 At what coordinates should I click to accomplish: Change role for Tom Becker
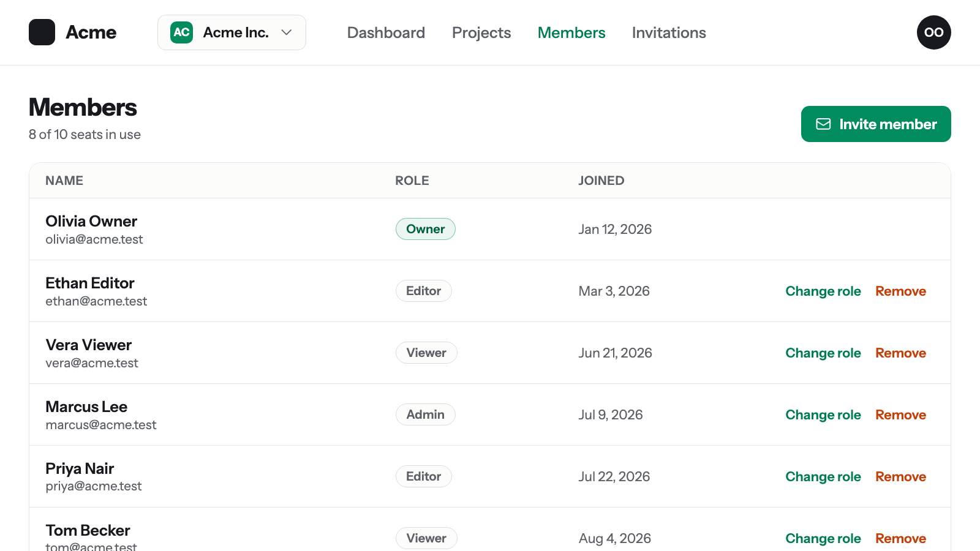tap(823, 539)
